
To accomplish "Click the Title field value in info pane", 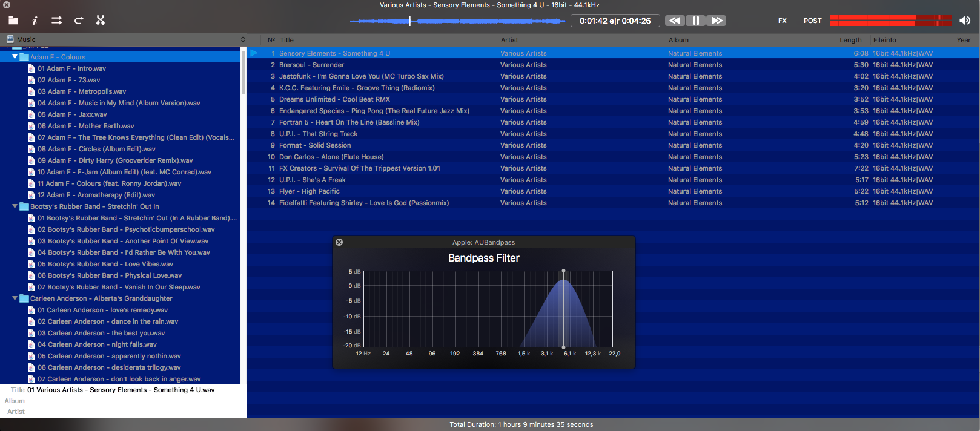I will 121,390.
